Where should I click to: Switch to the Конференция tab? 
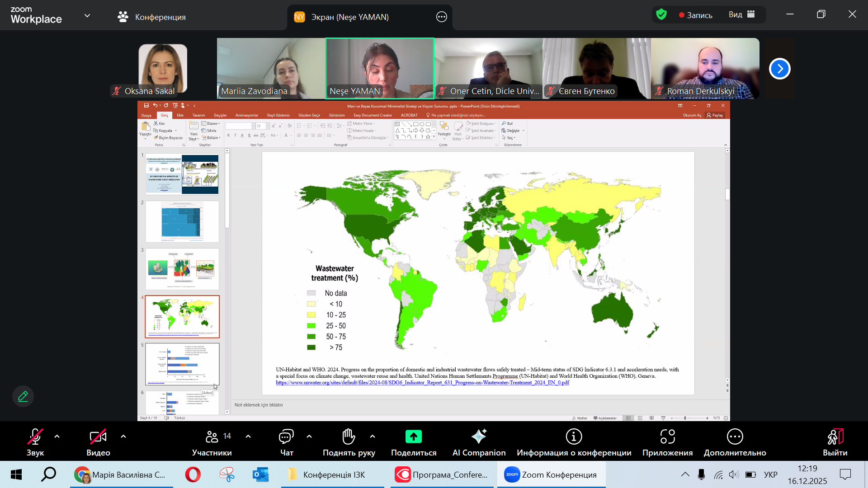click(152, 17)
